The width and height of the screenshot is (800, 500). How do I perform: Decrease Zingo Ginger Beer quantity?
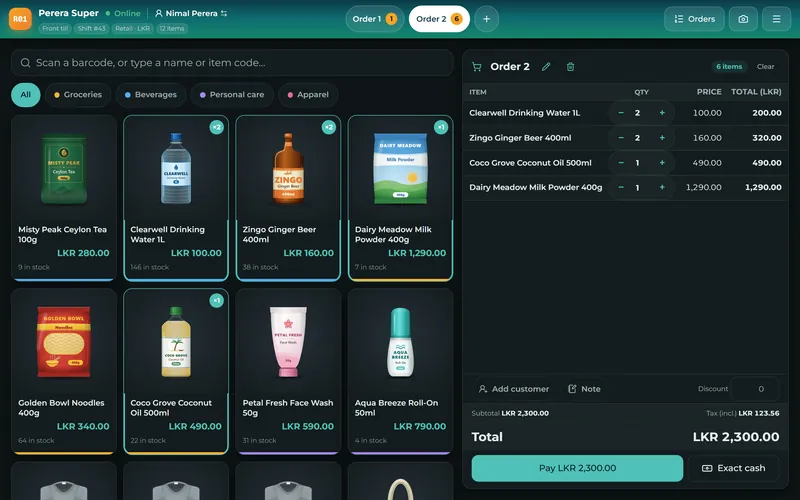point(621,138)
